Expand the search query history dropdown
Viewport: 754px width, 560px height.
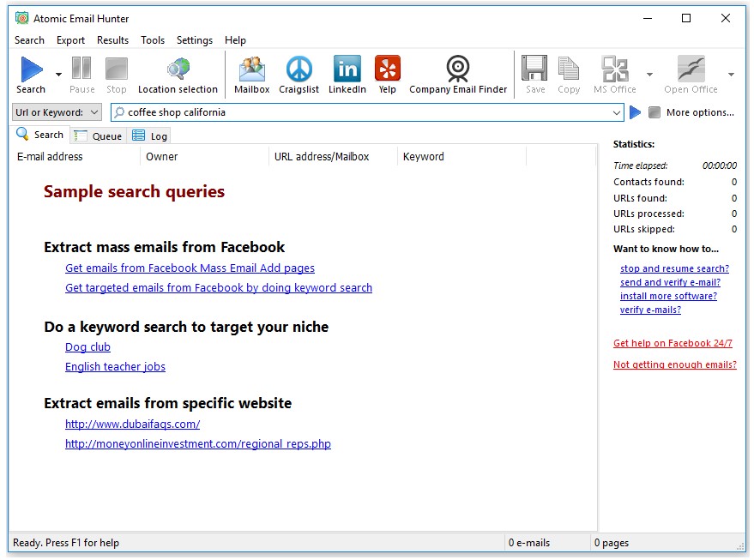coord(617,111)
